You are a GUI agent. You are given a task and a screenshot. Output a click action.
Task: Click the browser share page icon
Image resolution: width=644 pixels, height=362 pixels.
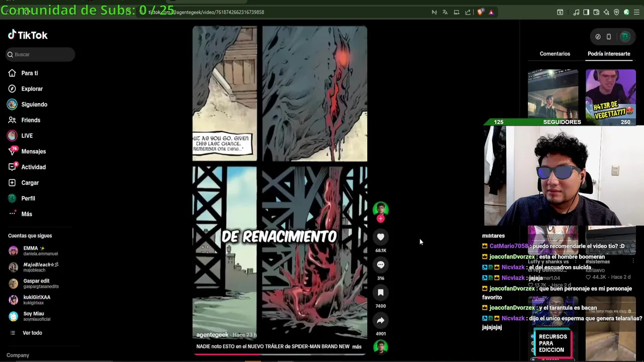click(468, 12)
